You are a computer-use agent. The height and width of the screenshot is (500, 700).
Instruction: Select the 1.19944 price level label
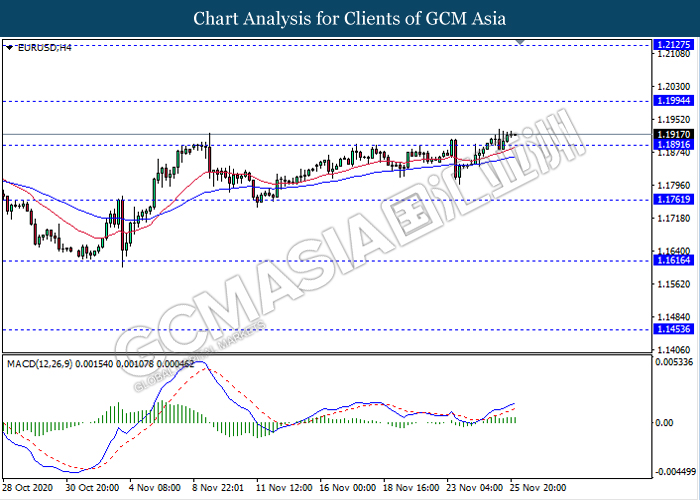pos(674,100)
